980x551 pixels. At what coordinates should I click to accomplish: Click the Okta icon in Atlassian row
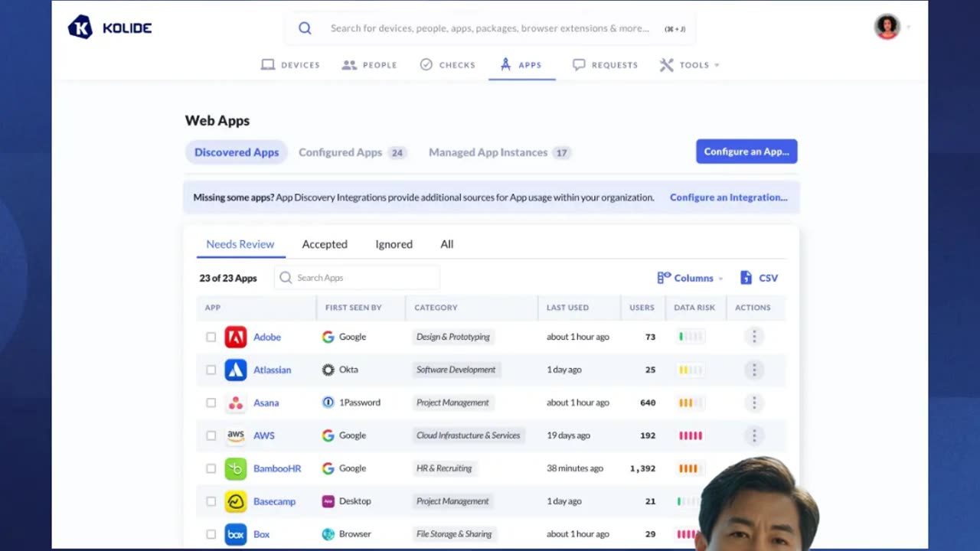pos(328,370)
